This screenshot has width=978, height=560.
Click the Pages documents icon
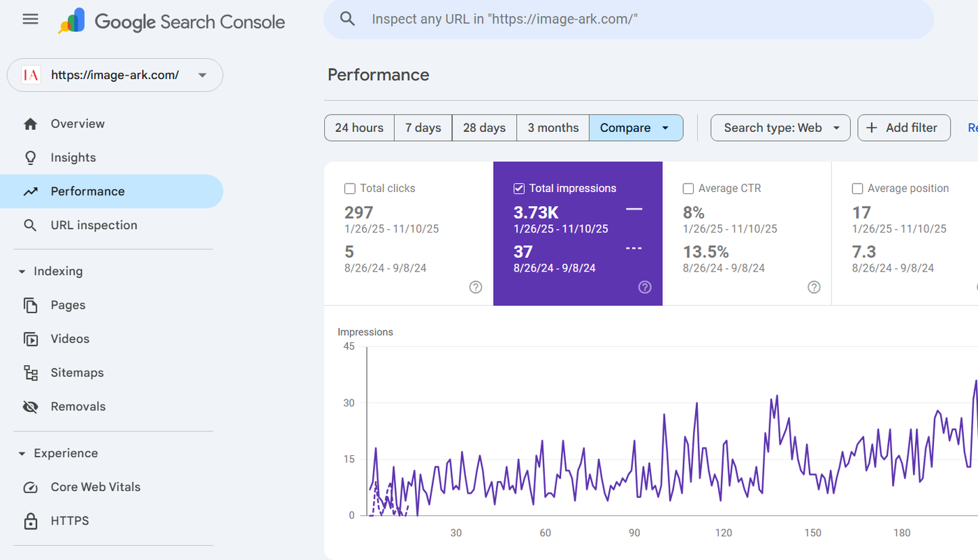click(30, 305)
